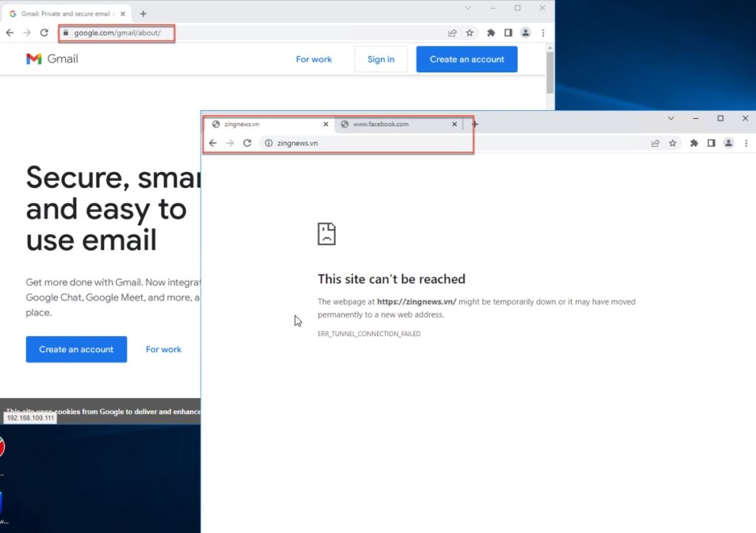Close the Gmail tab
Image resolution: width=756 pixels, height=533 pixels.
click(123, 14)
